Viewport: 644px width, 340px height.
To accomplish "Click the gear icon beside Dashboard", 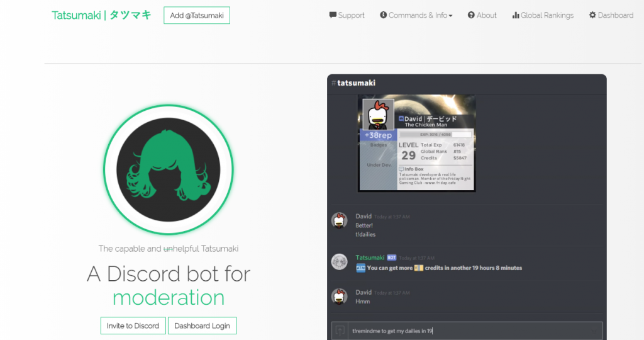I will [592, 15].
